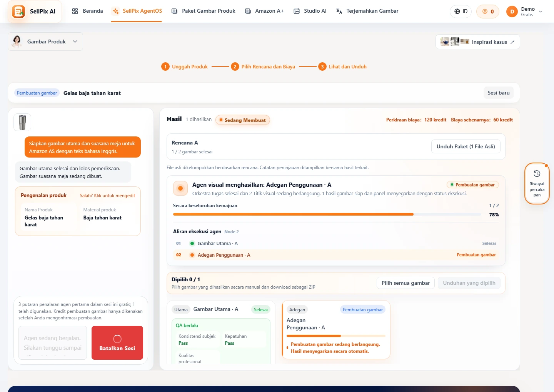Open the Demo account chevron menu

[x=541, y=12]
